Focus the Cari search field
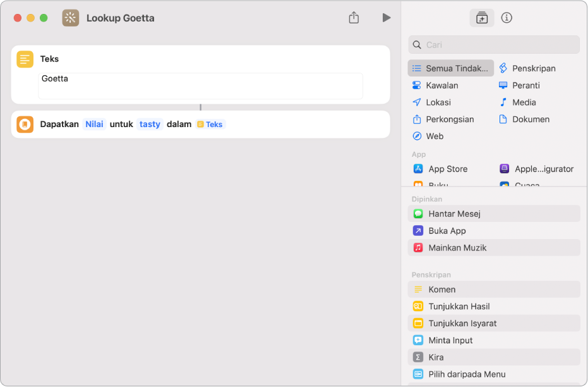 pos(493,45)
